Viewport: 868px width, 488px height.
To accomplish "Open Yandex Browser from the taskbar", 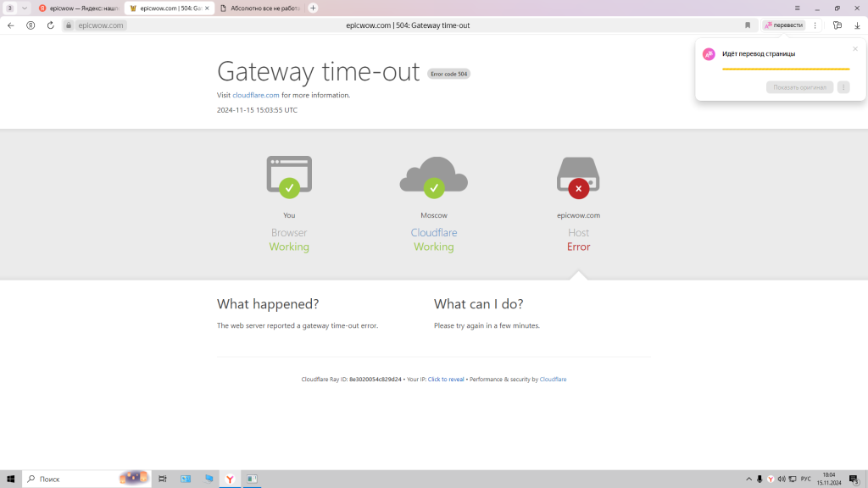I will [230, 479].
